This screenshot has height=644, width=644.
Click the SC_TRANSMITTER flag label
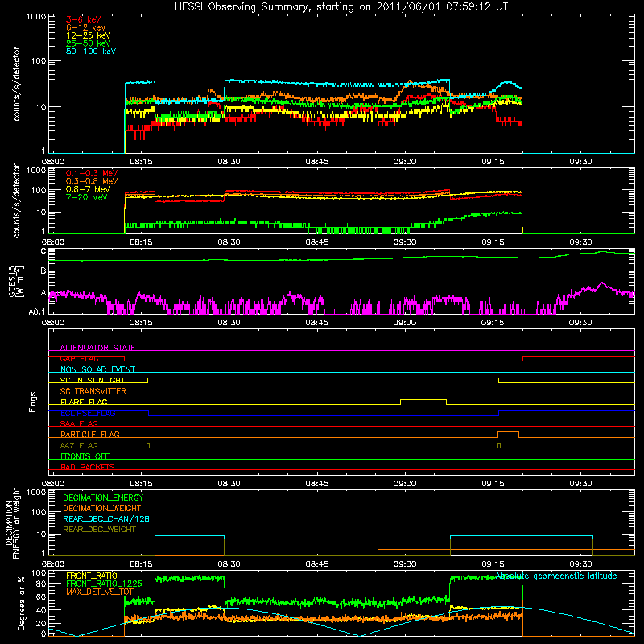click(93, 391)
